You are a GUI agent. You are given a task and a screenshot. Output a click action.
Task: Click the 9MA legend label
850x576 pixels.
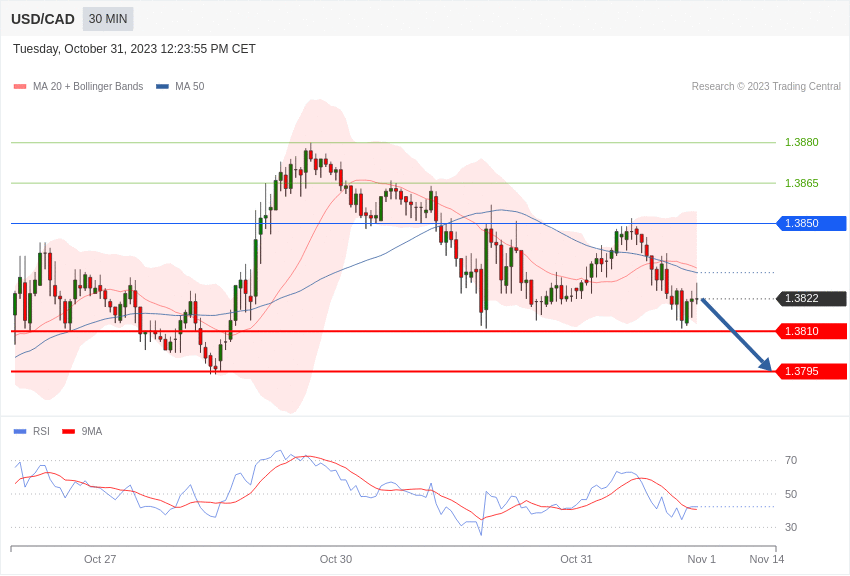[x=92, y=432]
